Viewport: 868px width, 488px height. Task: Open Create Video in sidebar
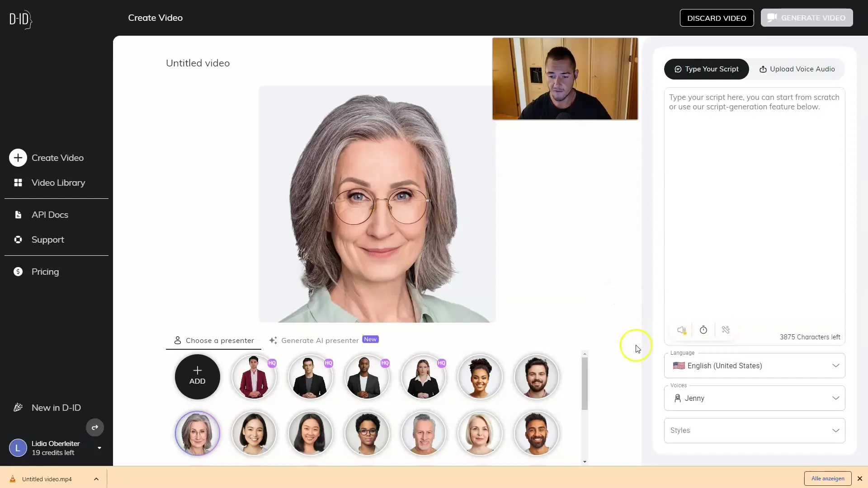coord(57,158)
